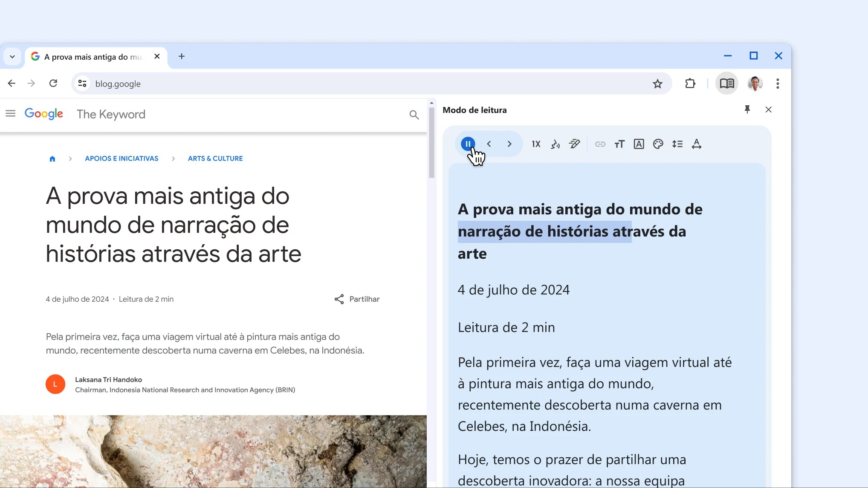
Task: Open voice selection menu
Action: point(555,144)
